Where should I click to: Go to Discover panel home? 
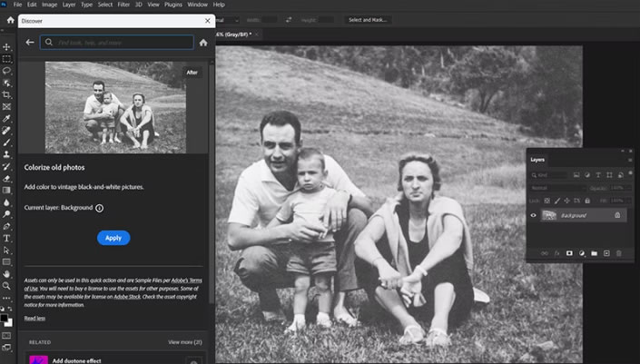click(x=203, y=42)
